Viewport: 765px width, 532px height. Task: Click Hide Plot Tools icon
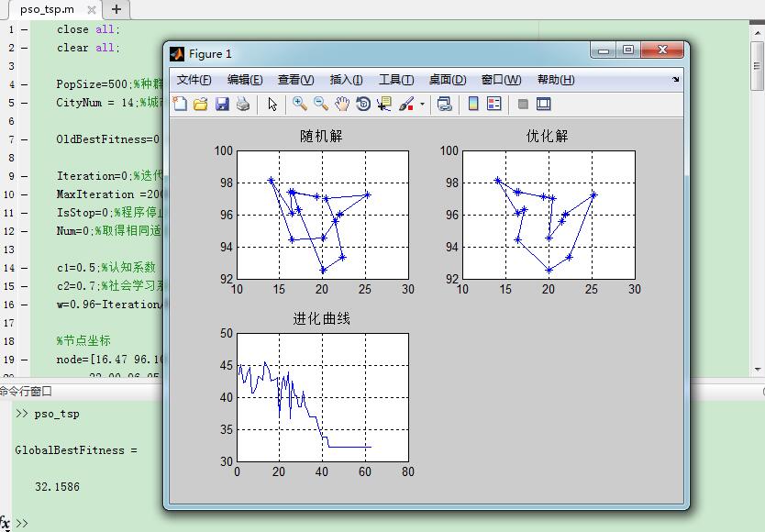(523, 104)
